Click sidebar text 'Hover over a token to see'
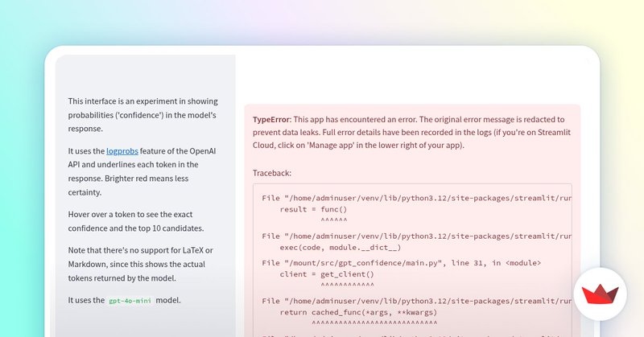 [136, 221]
